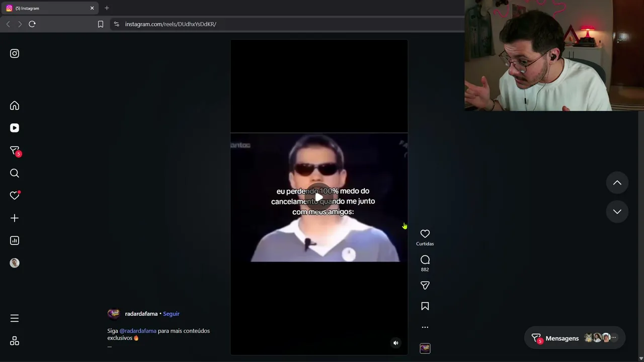Go to the next reel with the down arrow
Screen dimensions: 644x362
[617, 212]
